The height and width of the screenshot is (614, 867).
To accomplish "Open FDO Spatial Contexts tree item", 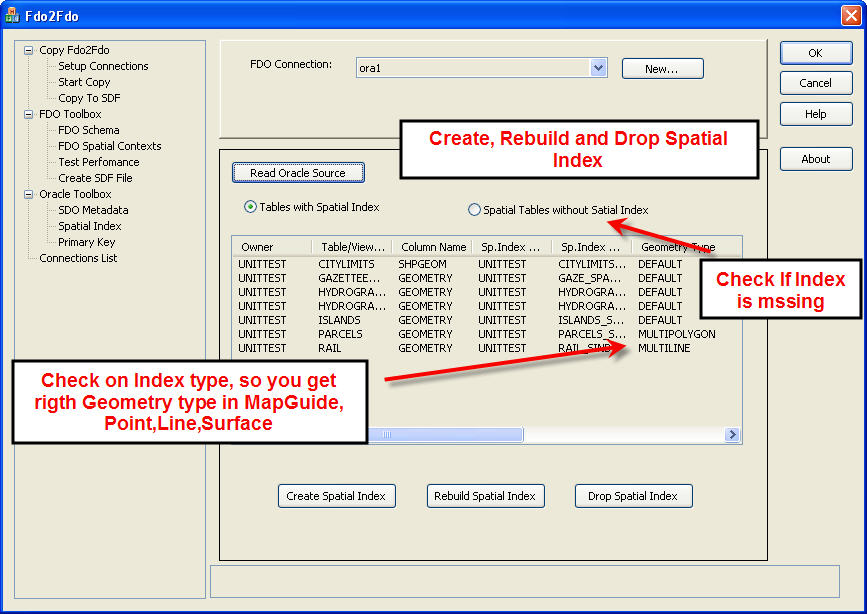I will click(109, 147).
